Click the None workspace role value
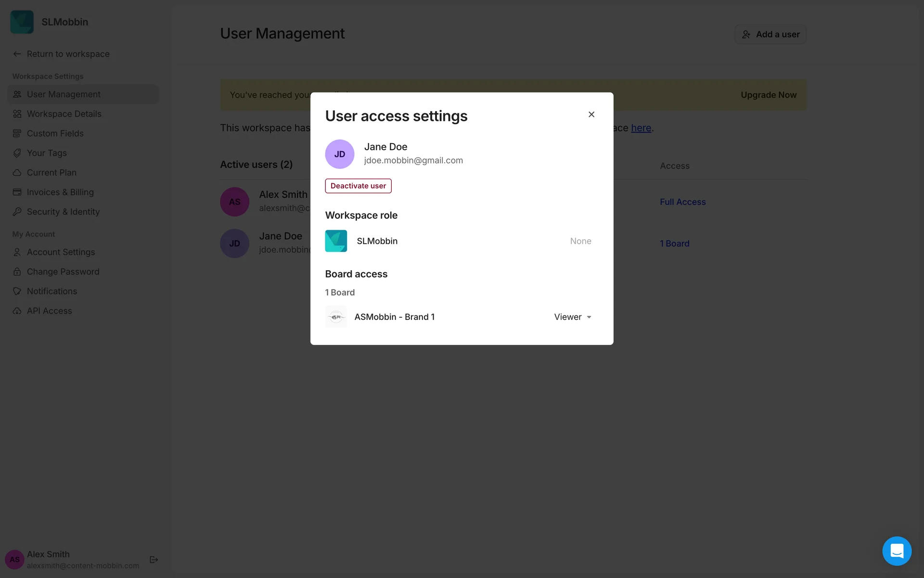Viewport: 924px width, 578px height. [580, 241]
